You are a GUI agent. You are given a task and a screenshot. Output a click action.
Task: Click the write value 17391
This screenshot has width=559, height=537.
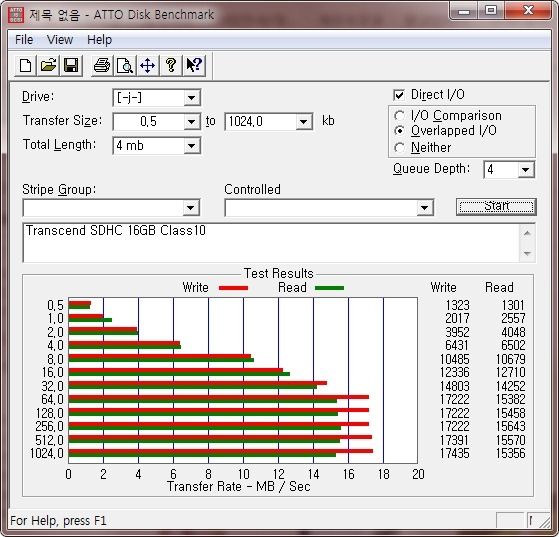[x=455, y=440]
